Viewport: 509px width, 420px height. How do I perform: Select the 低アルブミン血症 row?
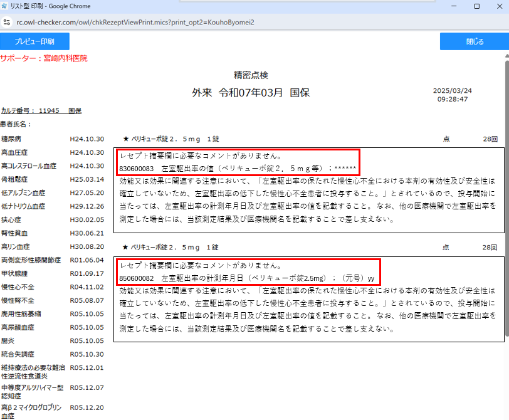click(53, 193)
